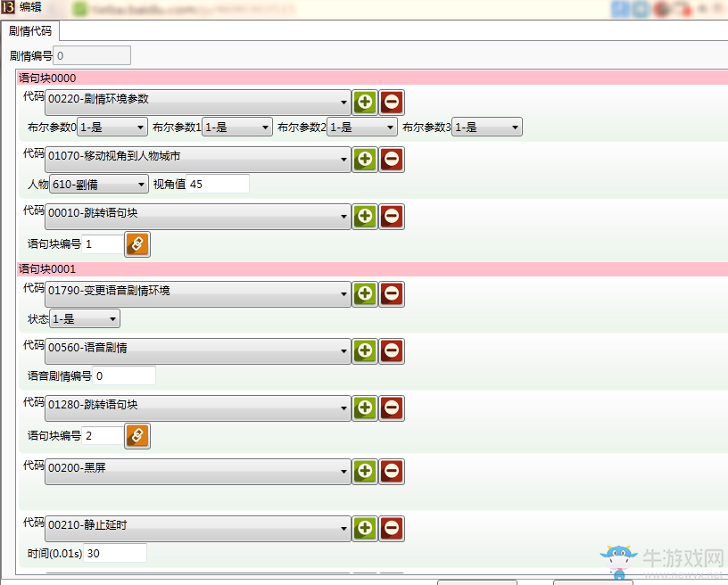Screen dimensions: 728x585
Task: Expand the 人物 610-劉備 dropdown
Action: (x=98, y=185)
